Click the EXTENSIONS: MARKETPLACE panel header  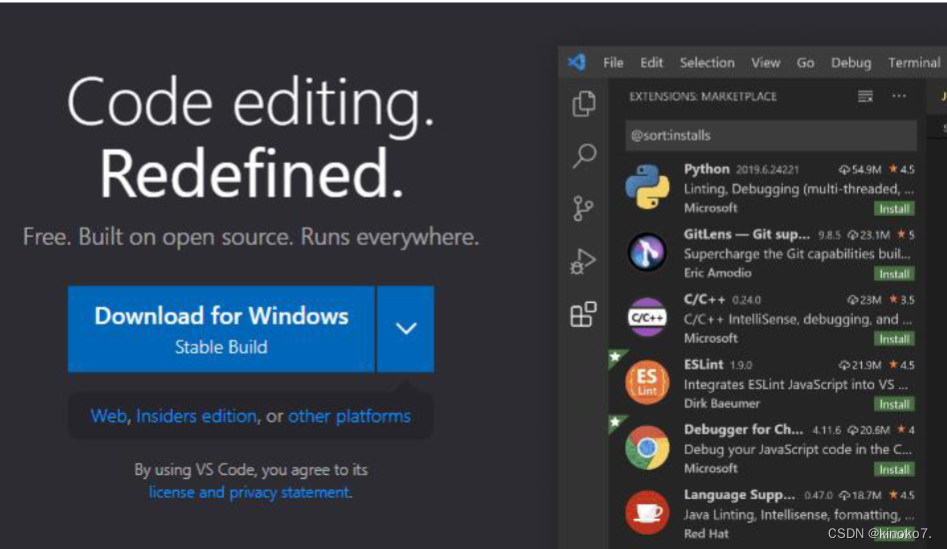coord(703,97)
